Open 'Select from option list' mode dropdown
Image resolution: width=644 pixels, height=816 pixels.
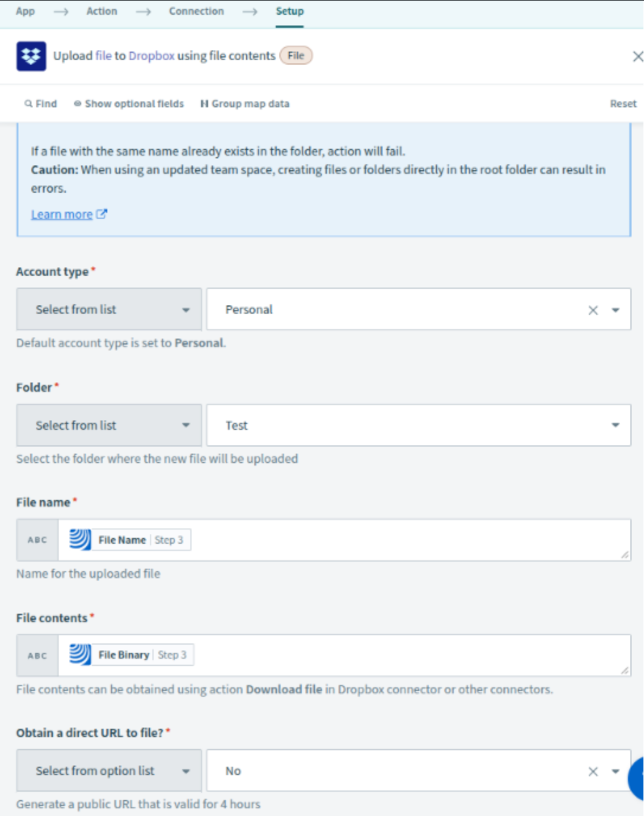point(109,771)
